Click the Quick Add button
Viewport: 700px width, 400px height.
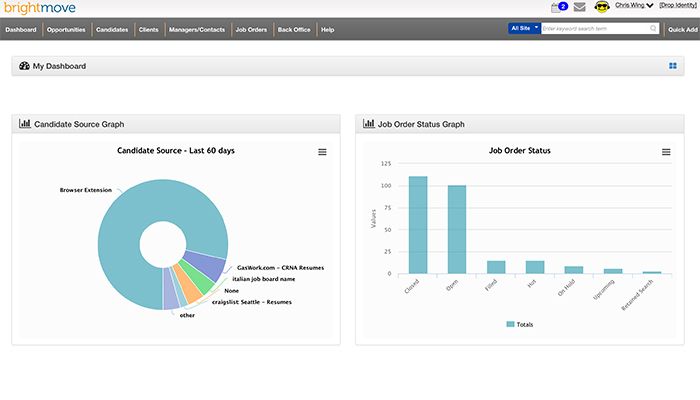(681, 30)
